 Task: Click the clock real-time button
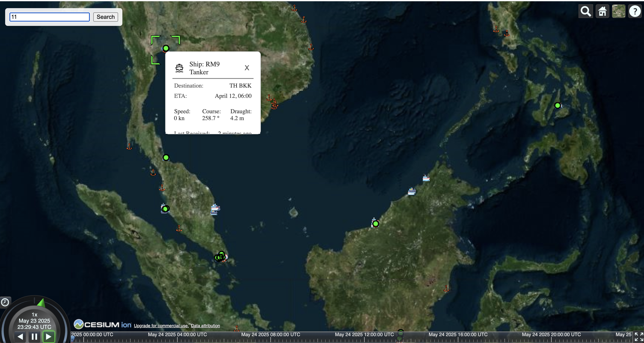click(5, 302)
